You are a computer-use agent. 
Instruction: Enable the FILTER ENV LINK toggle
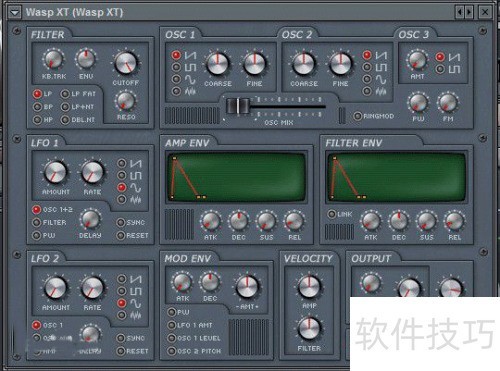(332, 214)
